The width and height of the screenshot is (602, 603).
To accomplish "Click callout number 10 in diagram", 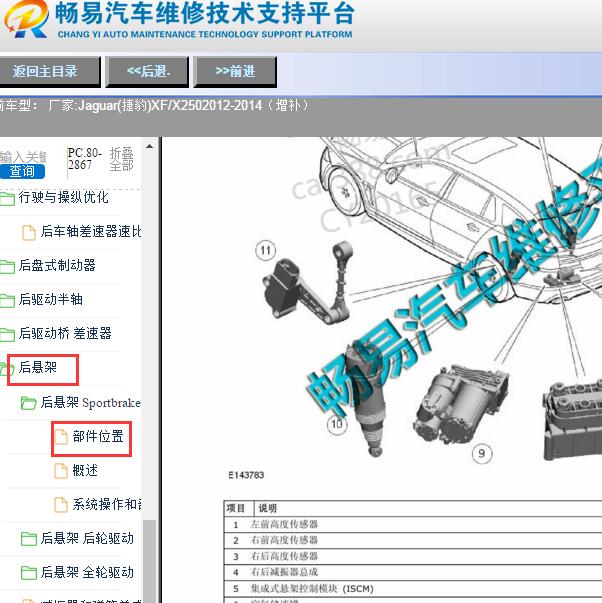I will pos(337,424).
